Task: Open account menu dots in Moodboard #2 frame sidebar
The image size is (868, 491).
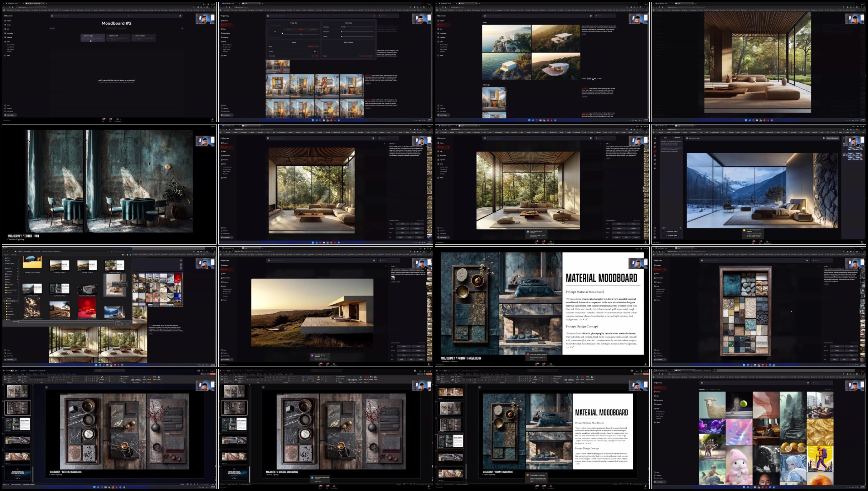Action: (15, 115)
